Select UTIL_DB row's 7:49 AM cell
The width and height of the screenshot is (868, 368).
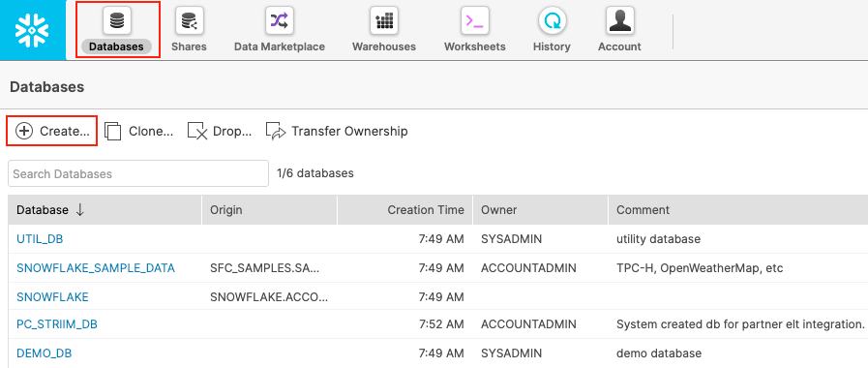coord(441,239)
